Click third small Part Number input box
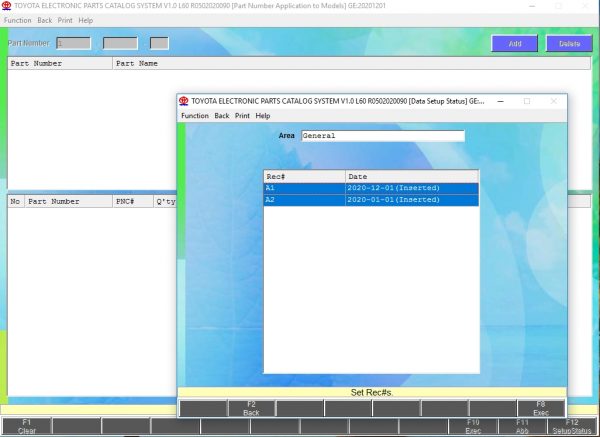600x437 pixels. pos(159,43)
